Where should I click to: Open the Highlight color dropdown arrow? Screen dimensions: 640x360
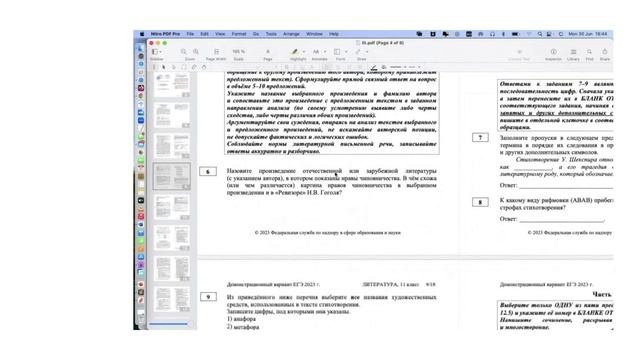(x=304, y=52)
